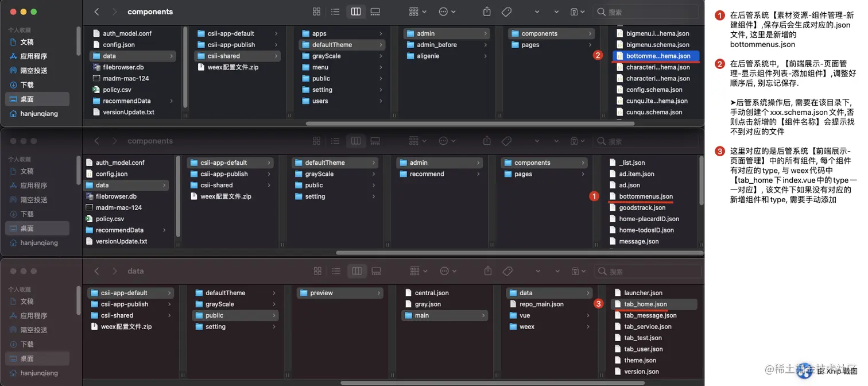
Task: Go back in the top components window
Action: [96, 11]
